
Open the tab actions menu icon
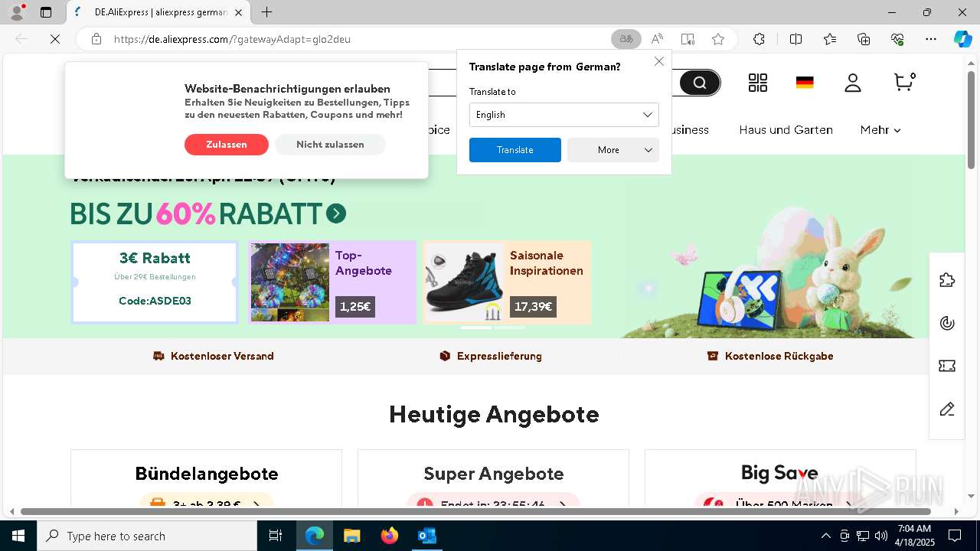(46, 12)
